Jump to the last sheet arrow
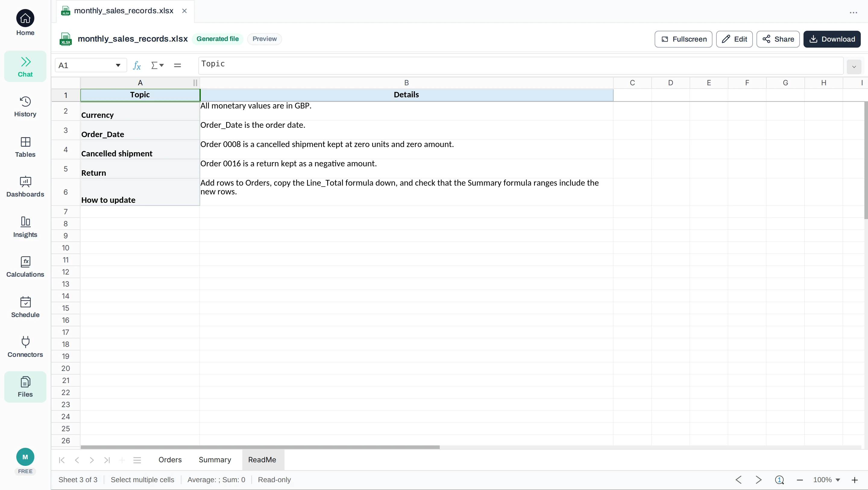The width and height of the screenshot is (868, 490). click(107, 460)
